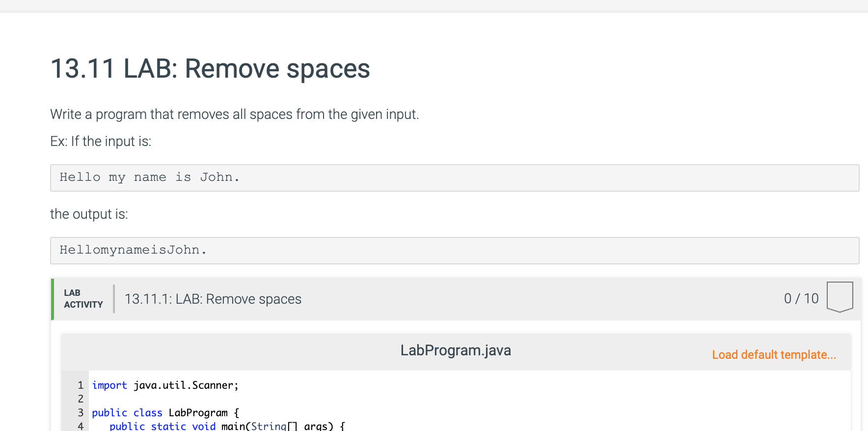This screenshot has width=868, height=431.
Task: Click code line 1 import statement
Action: [165, 385]
